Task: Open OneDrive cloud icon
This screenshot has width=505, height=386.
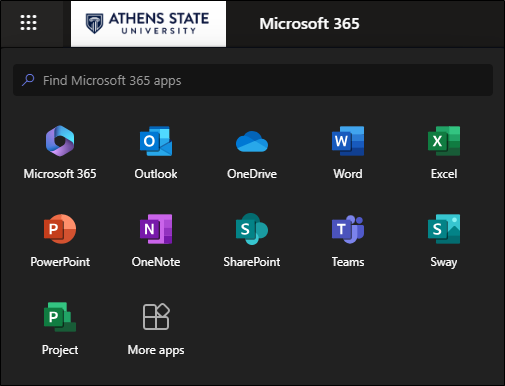Action: tap(252, 142)
